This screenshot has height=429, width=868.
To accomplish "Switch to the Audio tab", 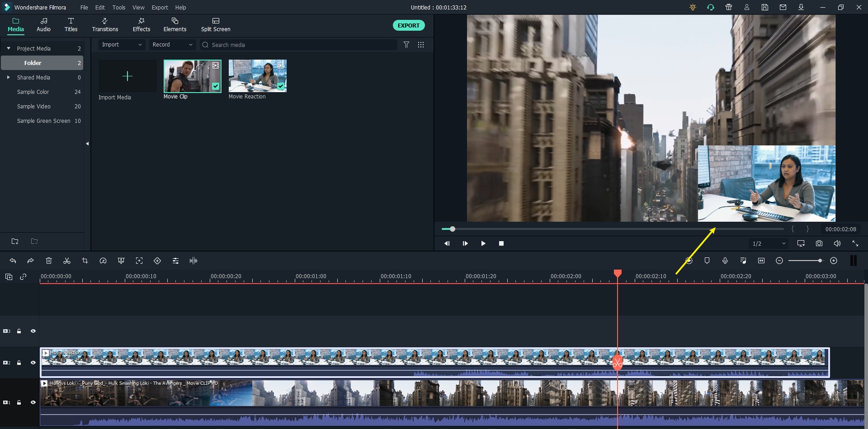I will click(43, 25).
